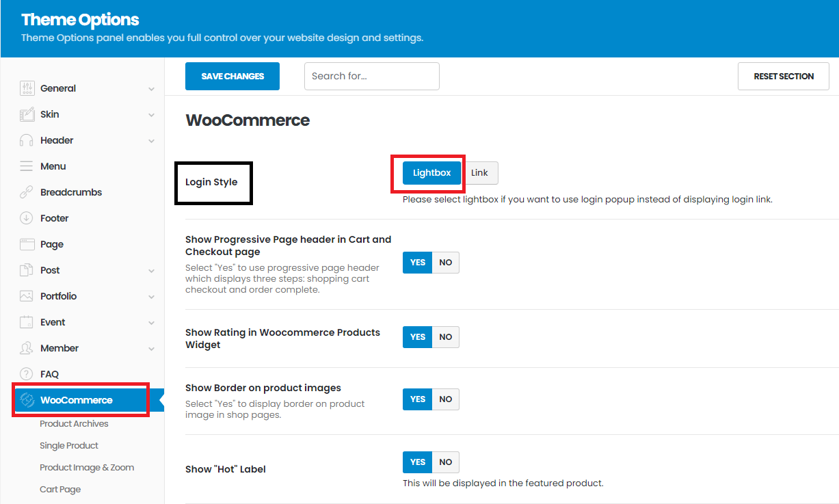Click the Save Changes button

[232, 76]
